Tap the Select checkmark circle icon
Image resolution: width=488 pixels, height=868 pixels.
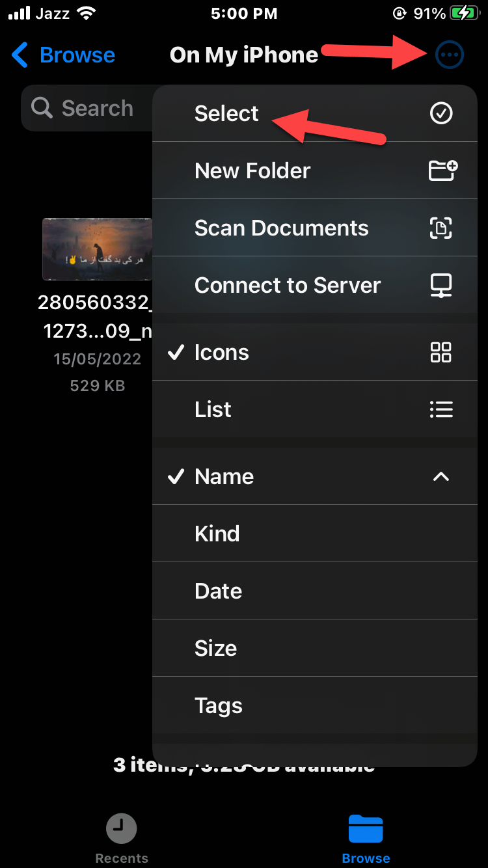(x=441, y=114)
